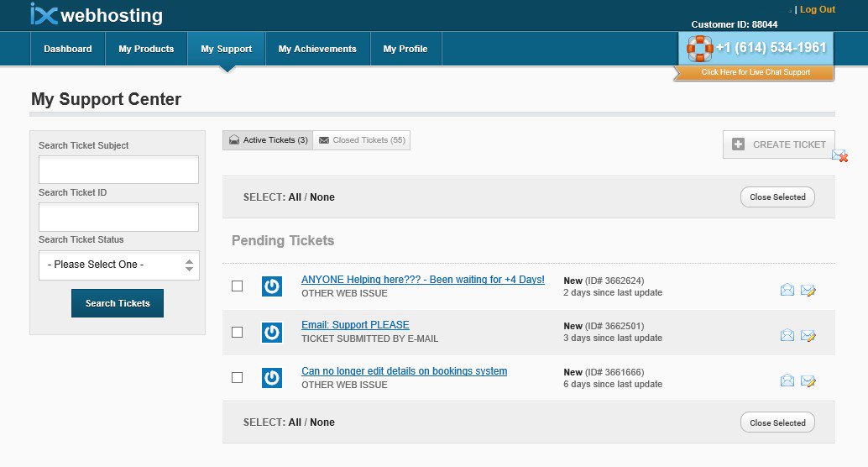
Task: Select None in the bottom SELECT row
Action: 322,422
